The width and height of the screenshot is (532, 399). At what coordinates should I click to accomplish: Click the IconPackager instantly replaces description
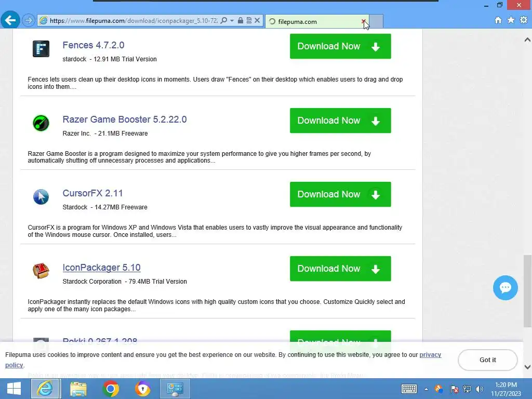click(x=216, y=305)
